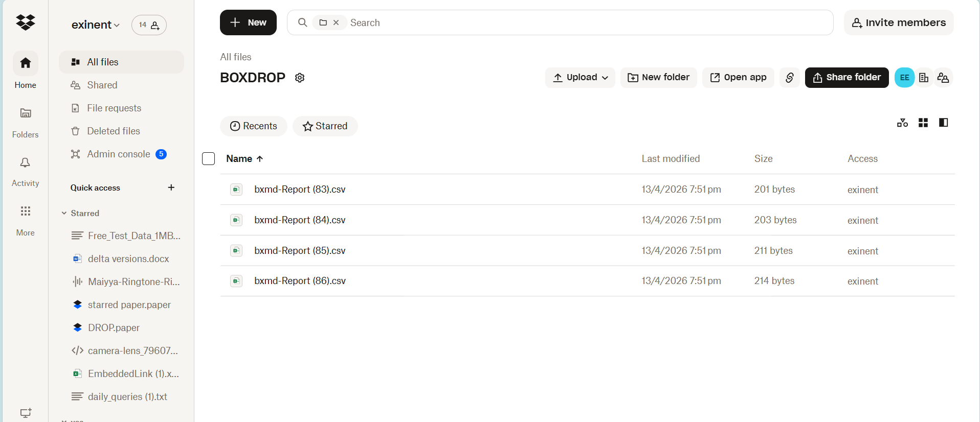Screen dimensions: 980x422
Task: Collapse the Starred section
Action: pyautogui.click(x=64, y=213)
